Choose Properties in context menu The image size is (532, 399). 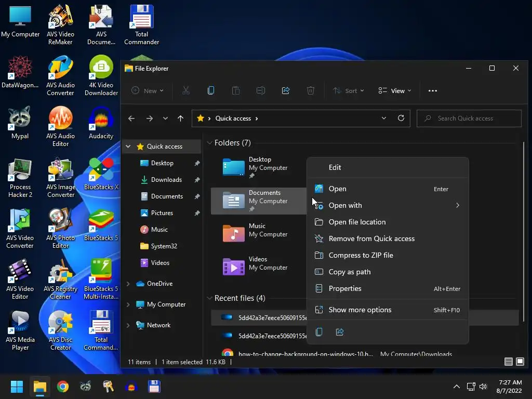tap(388, 288)
